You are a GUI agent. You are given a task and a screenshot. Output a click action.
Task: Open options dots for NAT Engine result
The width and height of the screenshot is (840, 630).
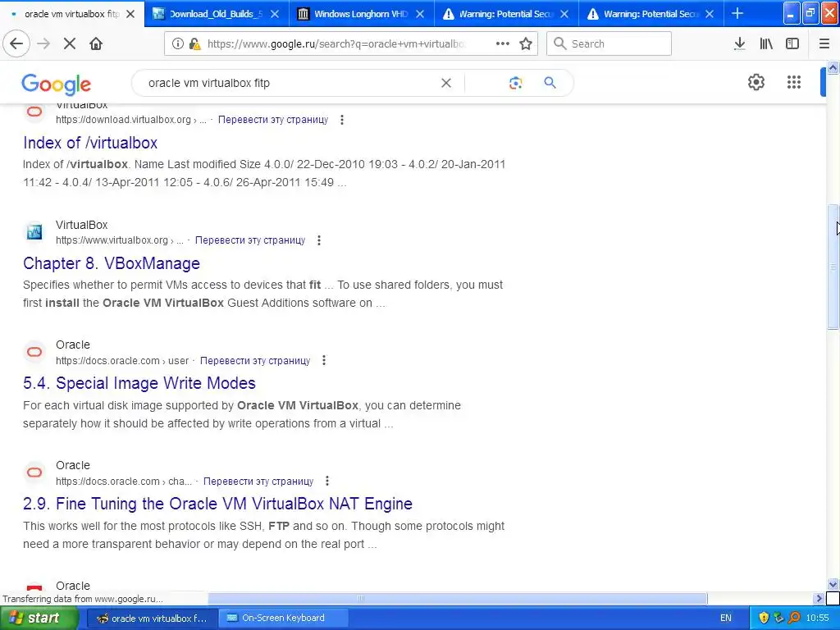click(x=326, y=481)
